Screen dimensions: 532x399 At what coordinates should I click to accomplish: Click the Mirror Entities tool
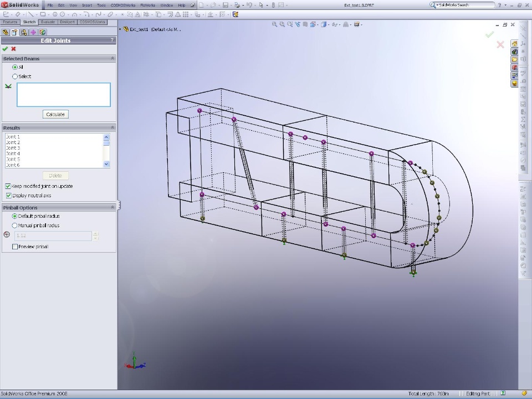[177, 14]
